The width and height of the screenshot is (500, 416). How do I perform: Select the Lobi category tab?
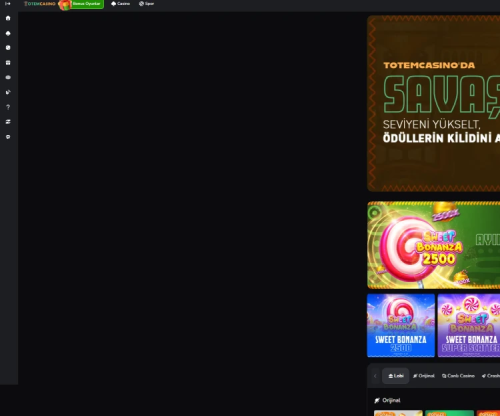pyautogui.click(x=396, y=376)
